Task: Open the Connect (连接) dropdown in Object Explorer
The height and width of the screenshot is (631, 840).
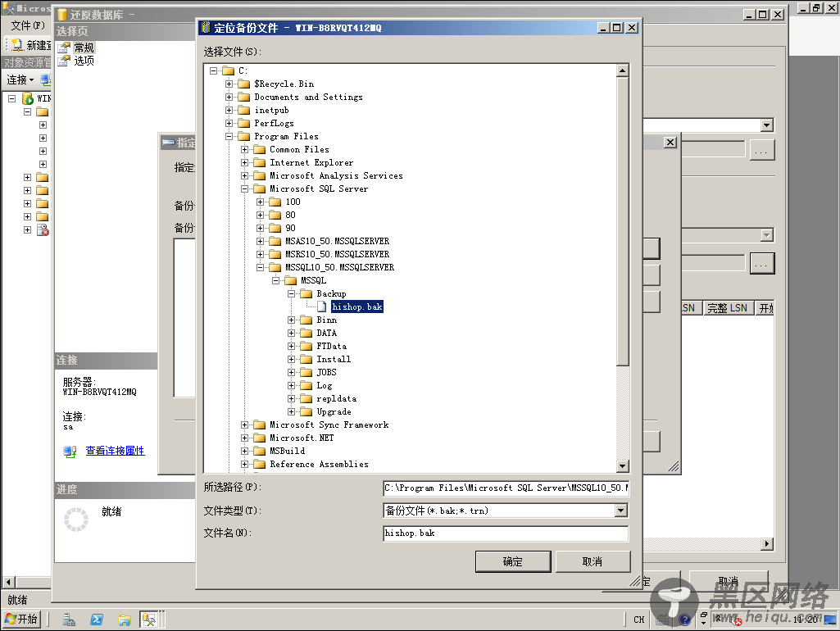Action: (20, 79)
